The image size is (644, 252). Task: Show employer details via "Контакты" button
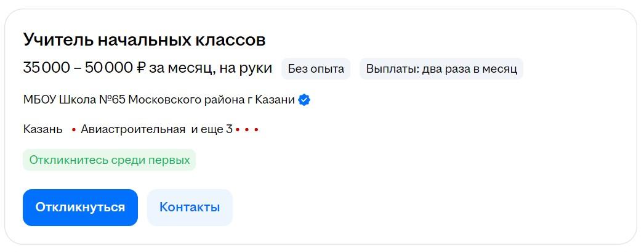[x=190, y=208]
